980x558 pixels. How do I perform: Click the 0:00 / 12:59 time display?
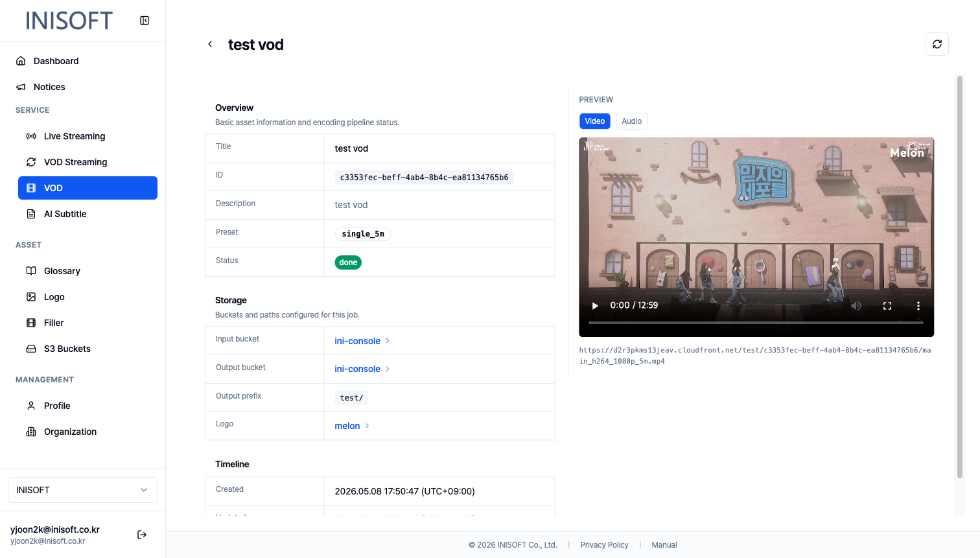634,305
